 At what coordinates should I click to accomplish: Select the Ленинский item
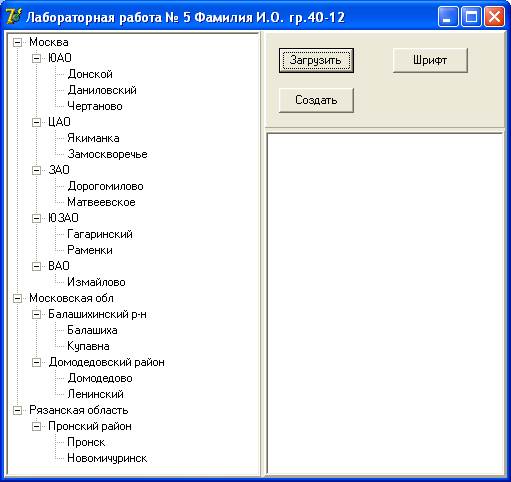[x=95, y=394]
